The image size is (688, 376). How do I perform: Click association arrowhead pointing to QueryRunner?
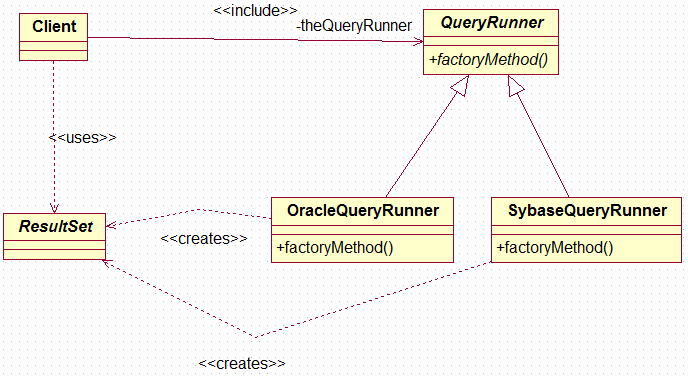(418, 42)
